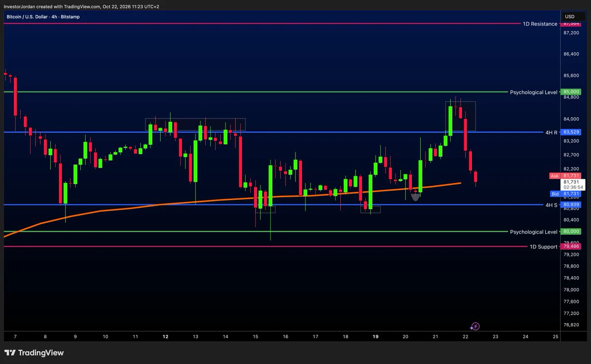Click the blue Bid price tag

point(566,194)
